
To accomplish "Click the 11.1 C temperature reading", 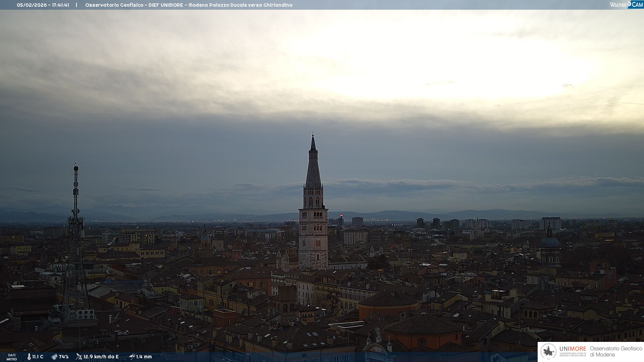I will tap(38, 357).
